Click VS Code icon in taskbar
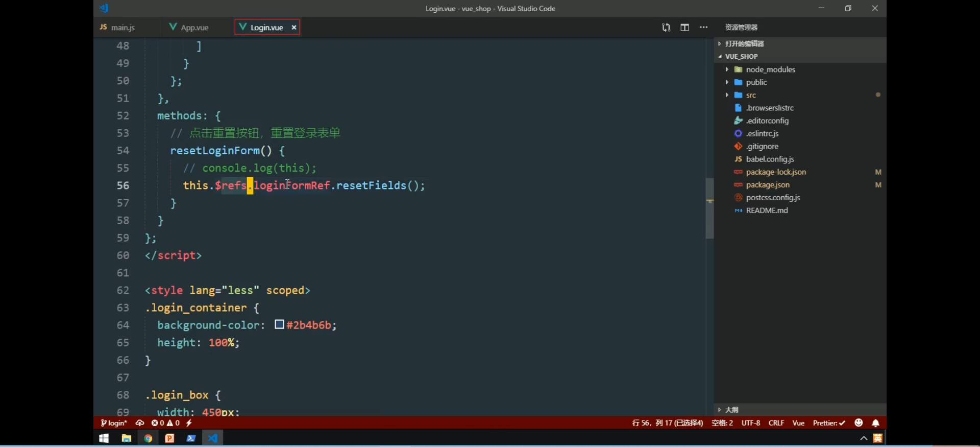The image size is (980, 447). click(213, 438)
